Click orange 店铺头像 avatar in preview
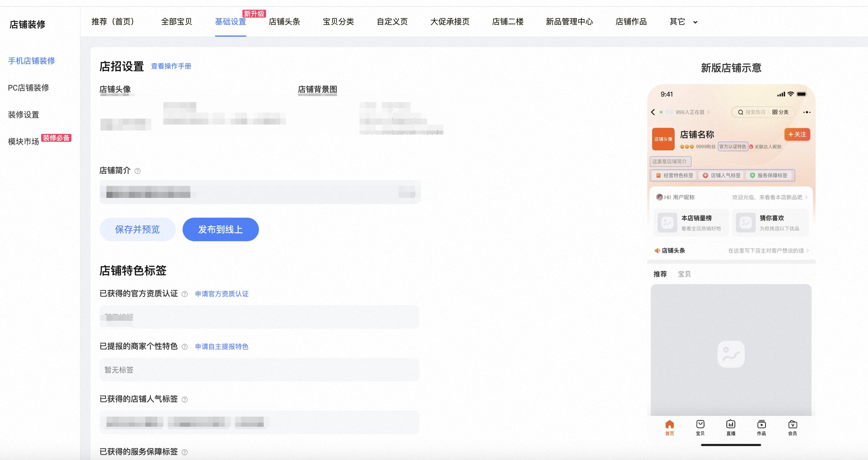This screenshot has height=460, width=868. click(663, 139)
